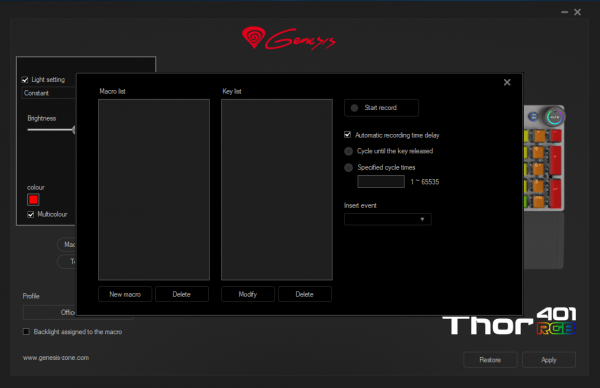This screenshot has width=600, height=388.
Task: Click the New macro button
Action: (x=125, y=294)
